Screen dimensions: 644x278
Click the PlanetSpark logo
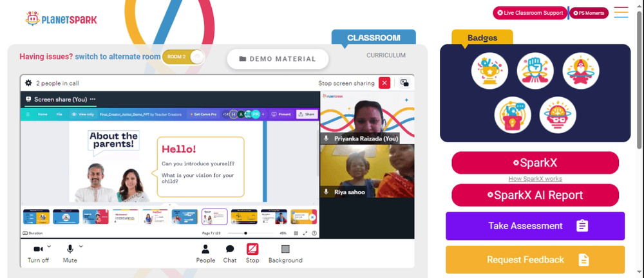click(61, 19)
